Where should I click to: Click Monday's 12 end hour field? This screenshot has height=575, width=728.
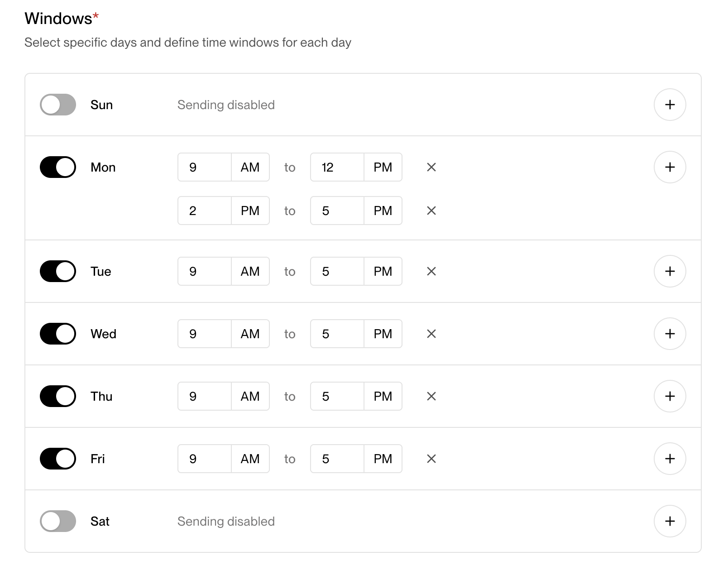[x=337, y=167]
